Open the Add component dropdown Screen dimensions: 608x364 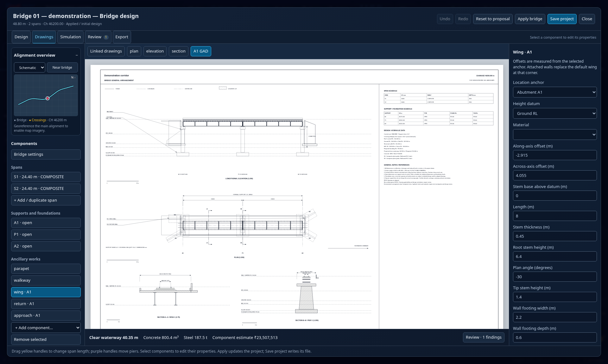click(46, 328)
